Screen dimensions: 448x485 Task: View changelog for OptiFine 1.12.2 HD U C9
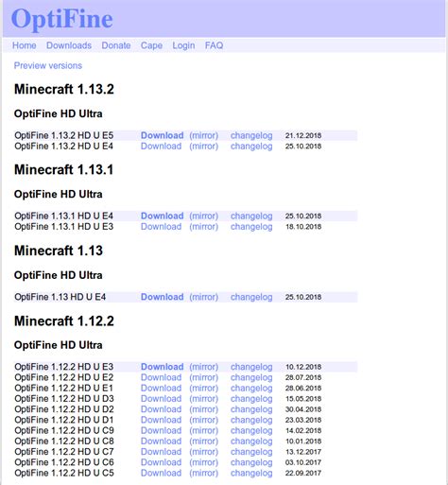point(251,430)
